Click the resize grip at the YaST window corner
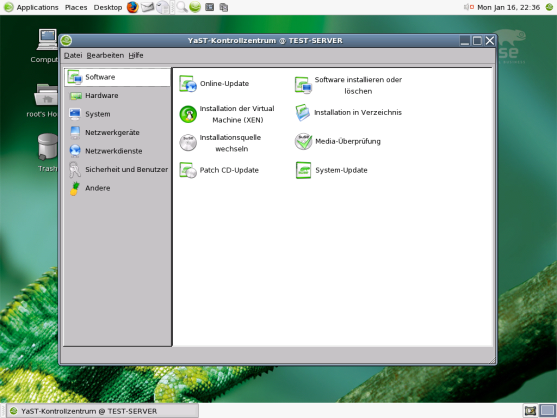This screenshot has width=557, height=418. click(492, 360)
